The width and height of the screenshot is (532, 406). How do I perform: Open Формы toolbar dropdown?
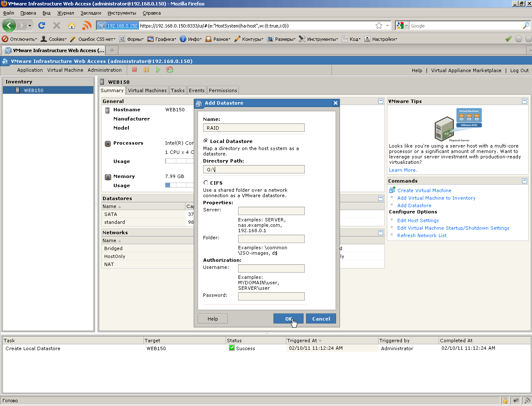131,39
